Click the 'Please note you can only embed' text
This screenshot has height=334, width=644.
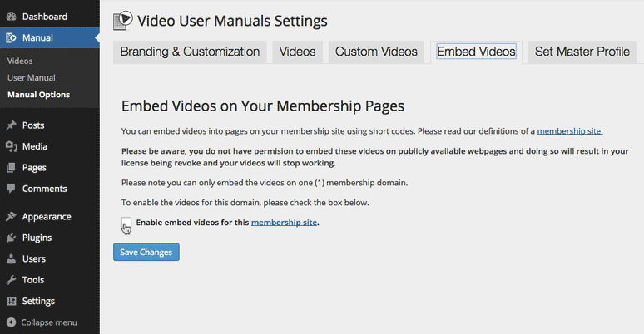pyautogui.click(x=265, y=183)
